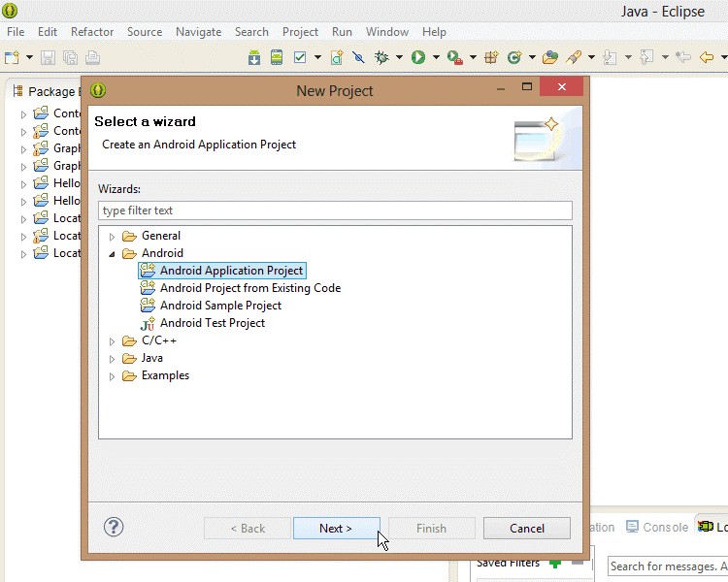The image size is (728, 582).
Task: Click the Android SDK Manager toolbar icon
Action: 254,57
